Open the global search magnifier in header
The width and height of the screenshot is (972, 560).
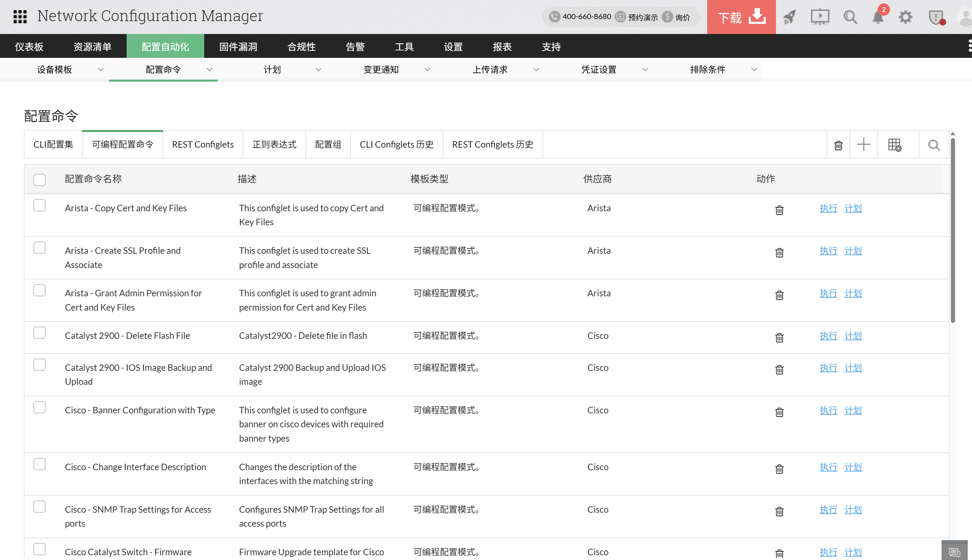[850, 17]
